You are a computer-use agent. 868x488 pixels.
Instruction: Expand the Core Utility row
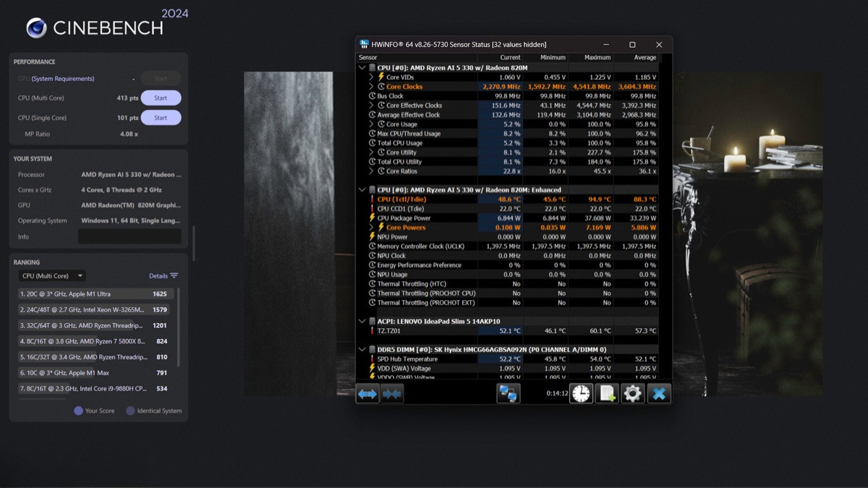click(371, 153)
